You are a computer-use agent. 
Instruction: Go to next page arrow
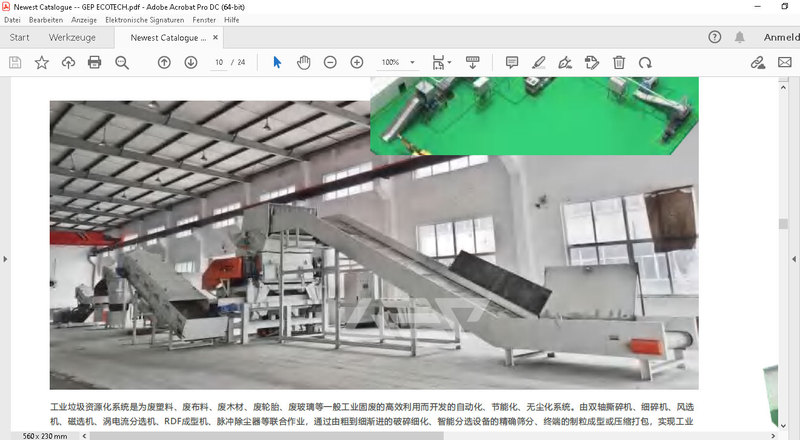point(191,62)
